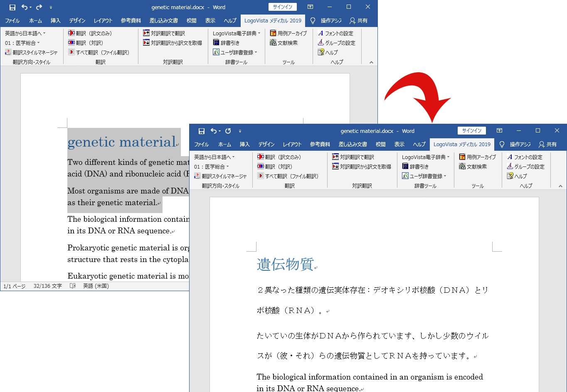Screen dimensions: 567x392
Task: Undo in the back Word window
Action: [x=25, y=7]
